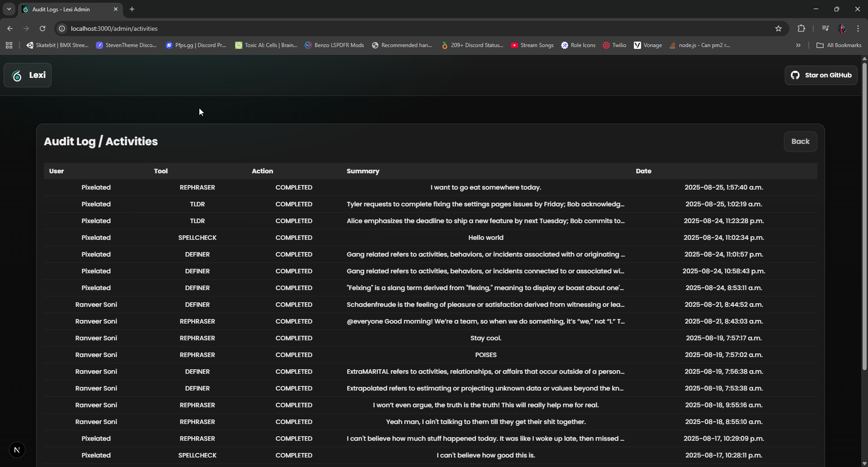Open Toxic AI: Cells bookmark

point(266,45)
